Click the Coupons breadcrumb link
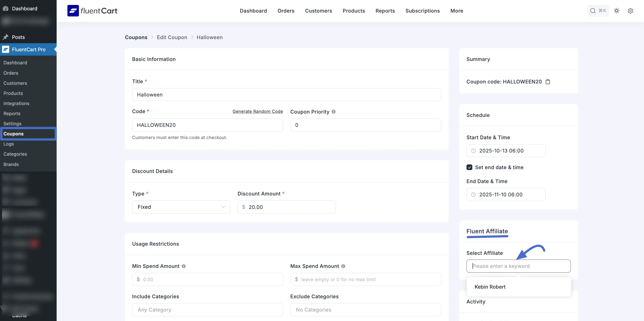Viewport: 644px width, 321px height. coord(136,37)
